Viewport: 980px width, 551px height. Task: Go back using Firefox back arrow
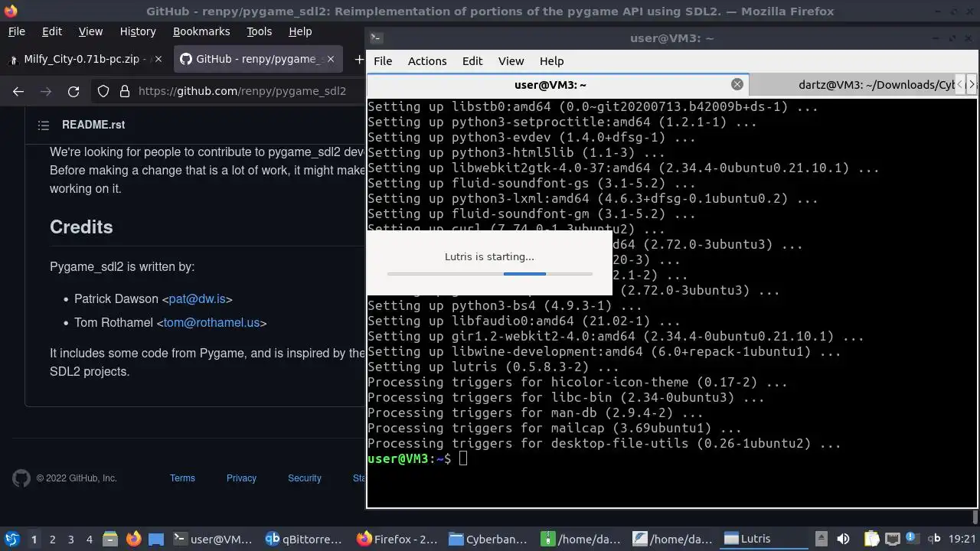tap(18, 91)
